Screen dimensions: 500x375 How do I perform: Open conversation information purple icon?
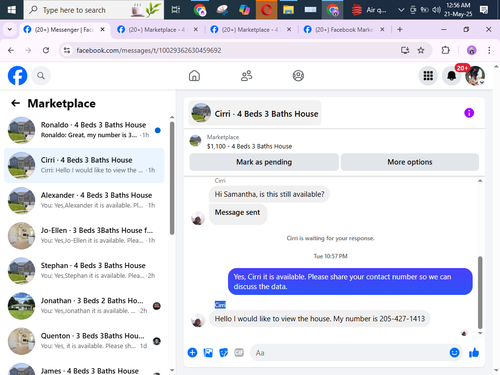pos(469,113)
